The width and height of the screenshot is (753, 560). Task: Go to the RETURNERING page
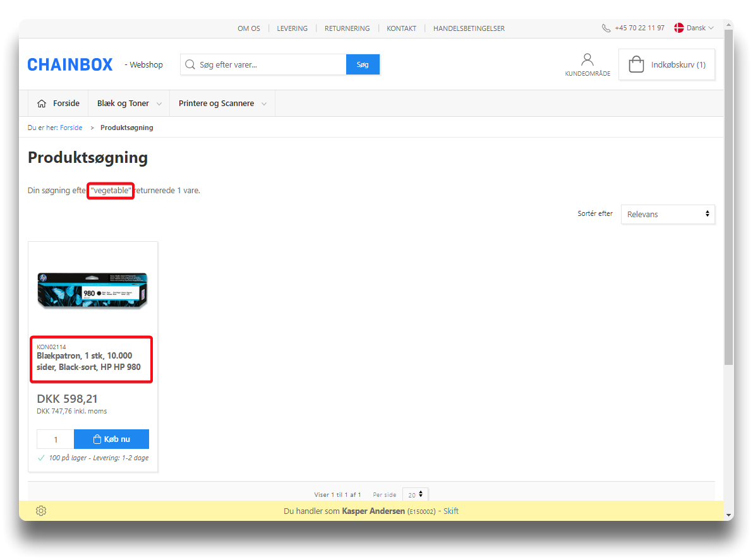tap(347, 28)
